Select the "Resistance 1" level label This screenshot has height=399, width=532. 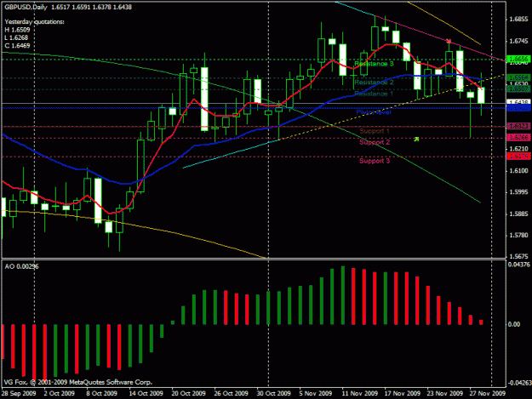pyautogui.click(x=374, y=94)
